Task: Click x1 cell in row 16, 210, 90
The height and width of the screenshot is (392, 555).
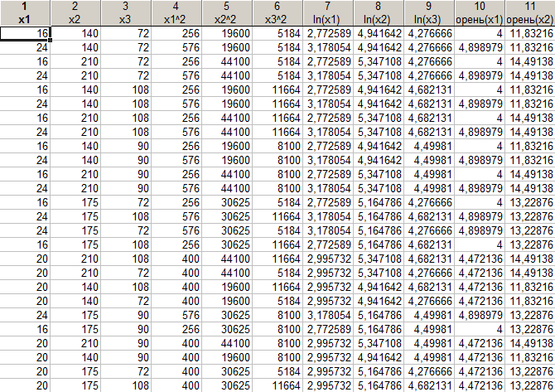Action: pyautogui.click(x=25, y=174)
